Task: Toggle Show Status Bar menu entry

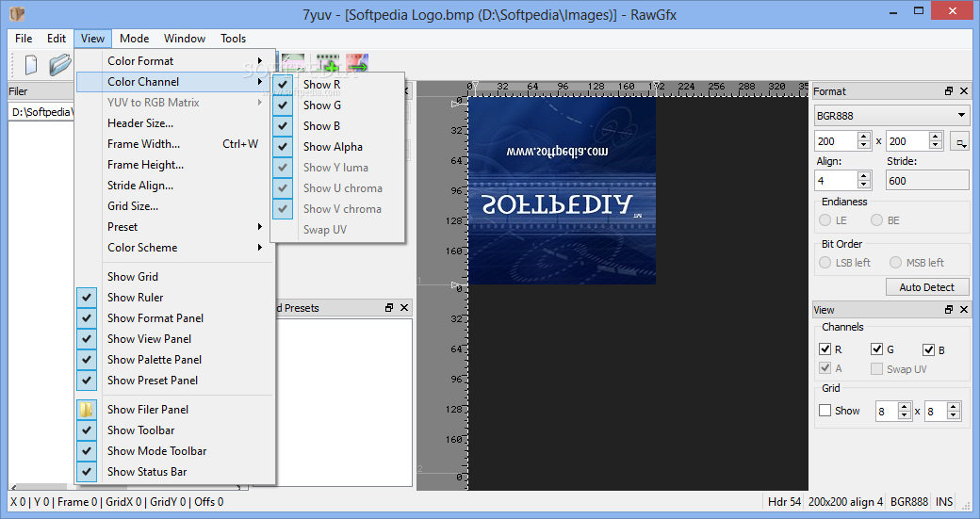Action: 175,472
